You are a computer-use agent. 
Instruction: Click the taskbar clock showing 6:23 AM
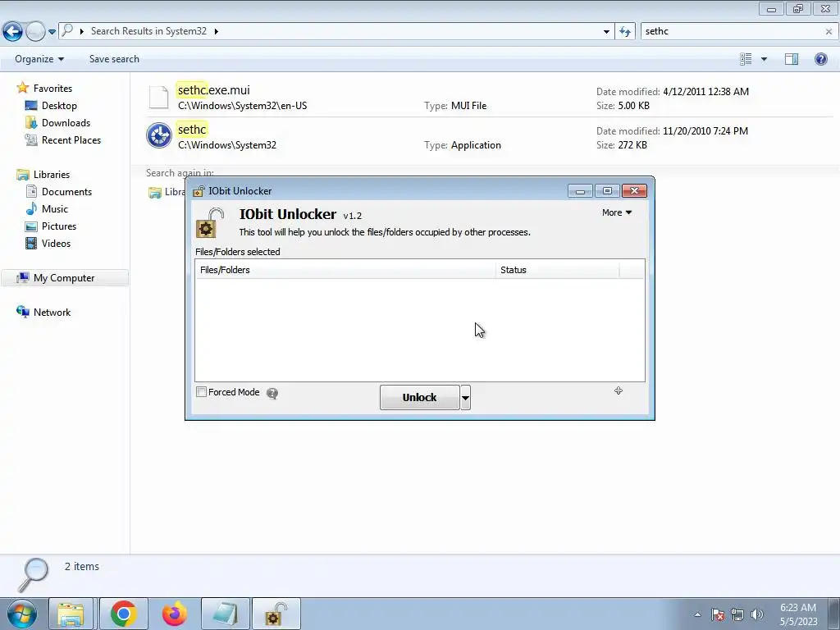(x=798, y=614)
